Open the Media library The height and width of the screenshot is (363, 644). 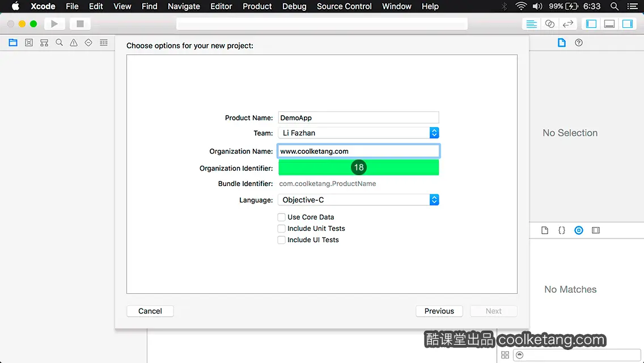click(x=596, y=230)
